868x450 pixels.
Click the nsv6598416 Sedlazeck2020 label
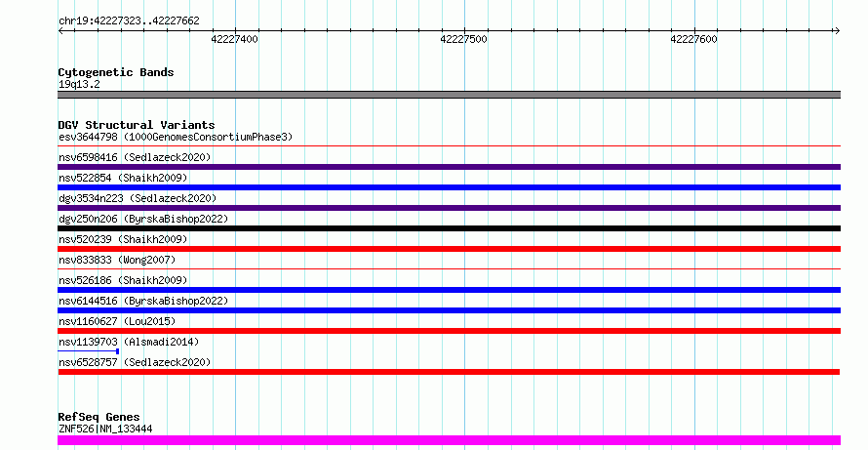(x=135, y=157)
